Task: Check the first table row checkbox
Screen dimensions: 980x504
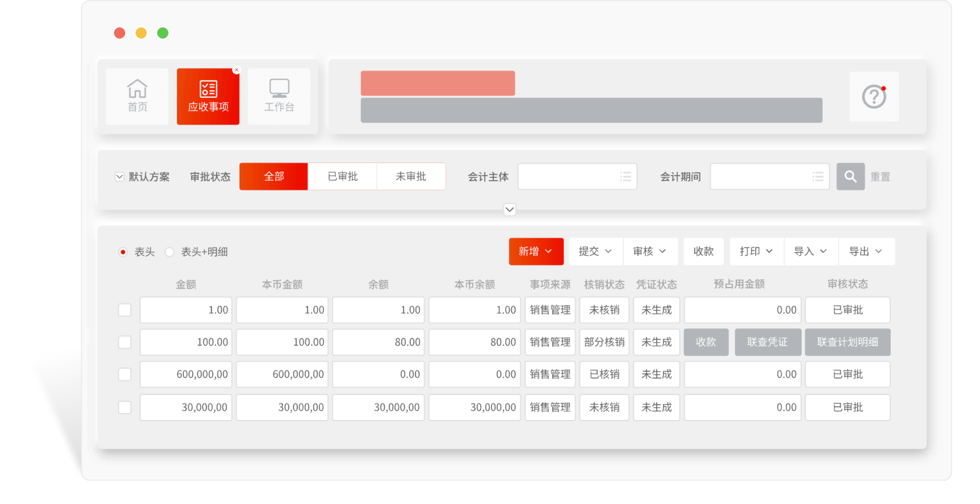Action: [x=125, y=310]
